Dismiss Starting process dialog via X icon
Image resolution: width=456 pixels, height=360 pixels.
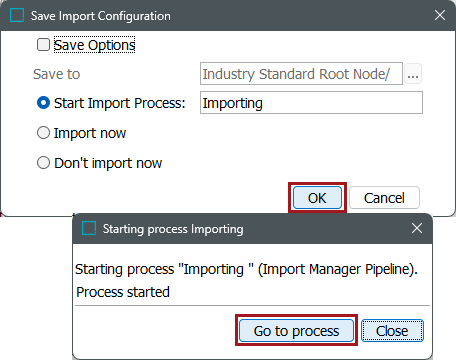pos(417,228)
